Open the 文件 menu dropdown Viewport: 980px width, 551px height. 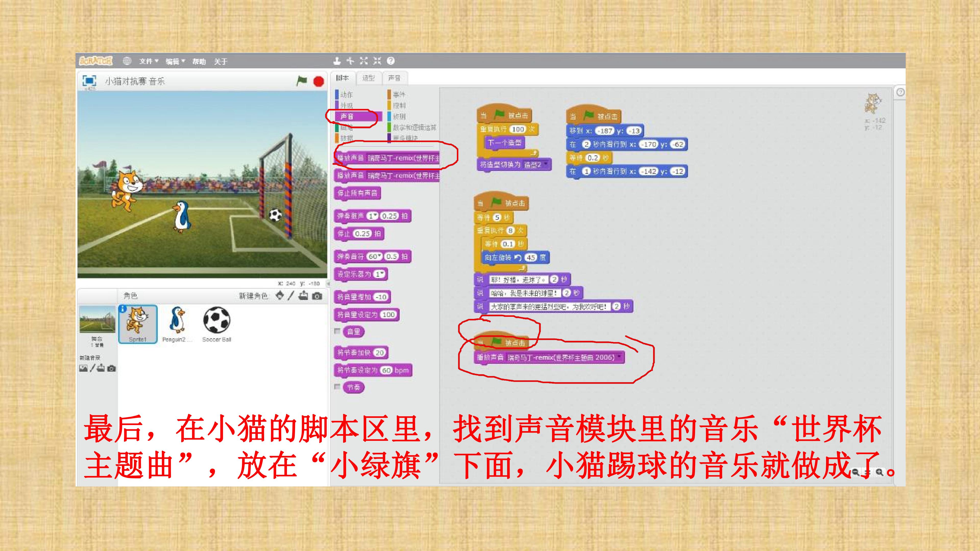148,61
